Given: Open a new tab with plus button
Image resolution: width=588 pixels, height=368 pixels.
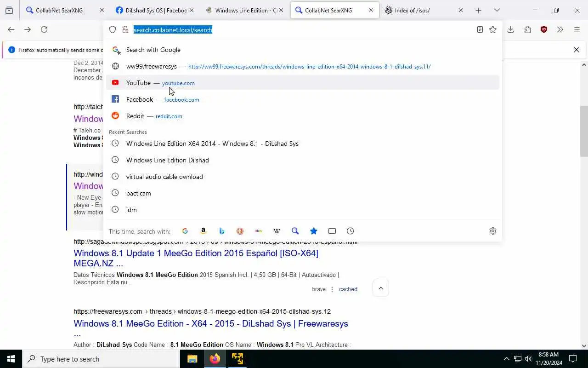Looking at the screenshot, I should click(x=478, y=10).
